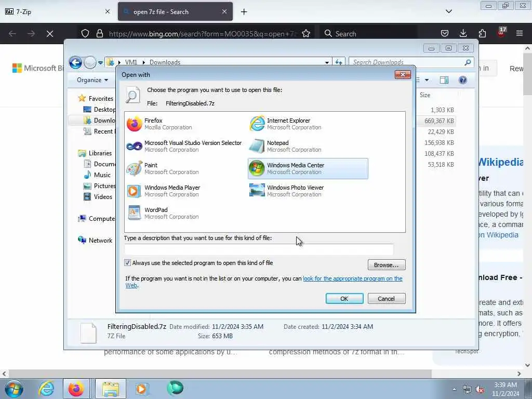This screenshot has width=532, height=399.
Task: Open Explorer help via question mark icon
Action: [x=463, y=80]
